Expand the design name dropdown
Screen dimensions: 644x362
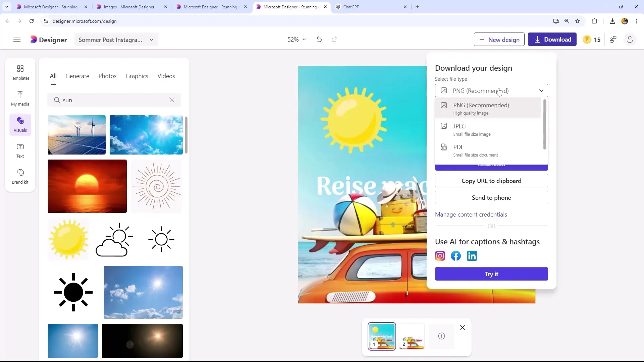click(151, 40)
